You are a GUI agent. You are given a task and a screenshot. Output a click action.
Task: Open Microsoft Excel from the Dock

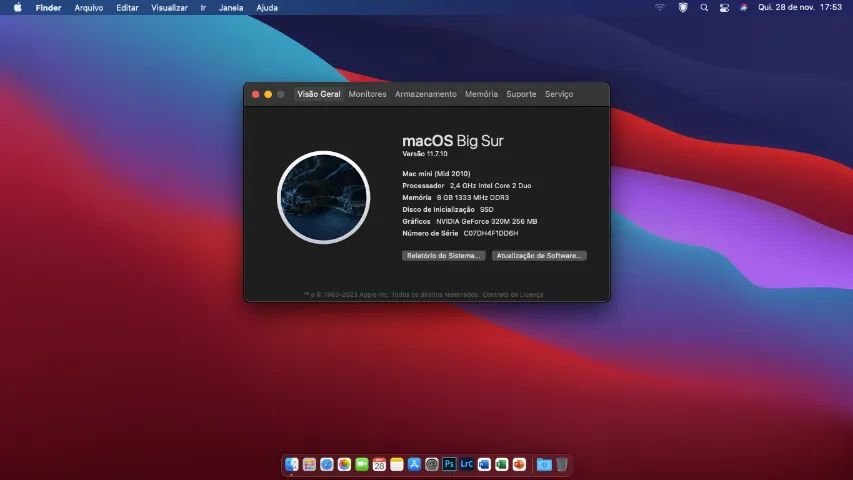point(501,464)
